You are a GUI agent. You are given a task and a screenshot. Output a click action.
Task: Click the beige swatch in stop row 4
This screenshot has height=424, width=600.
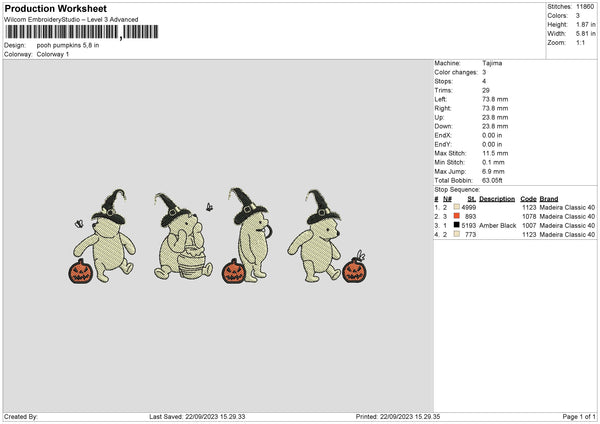click(457, 234)
